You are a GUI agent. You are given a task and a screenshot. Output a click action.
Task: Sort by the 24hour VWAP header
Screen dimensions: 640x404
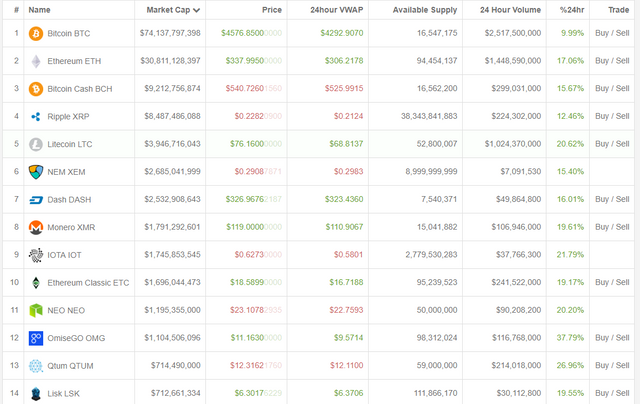tap(336, 10)
